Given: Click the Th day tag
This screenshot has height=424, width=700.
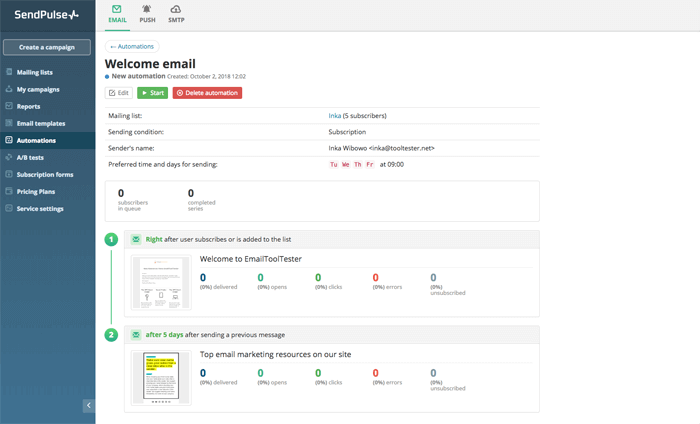Looking at the screenshot, I should pyautogui.click(x=358, y=165).
